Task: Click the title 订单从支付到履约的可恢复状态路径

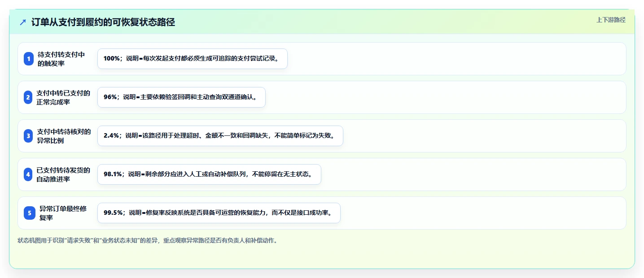Action: [x=103, y=22]
